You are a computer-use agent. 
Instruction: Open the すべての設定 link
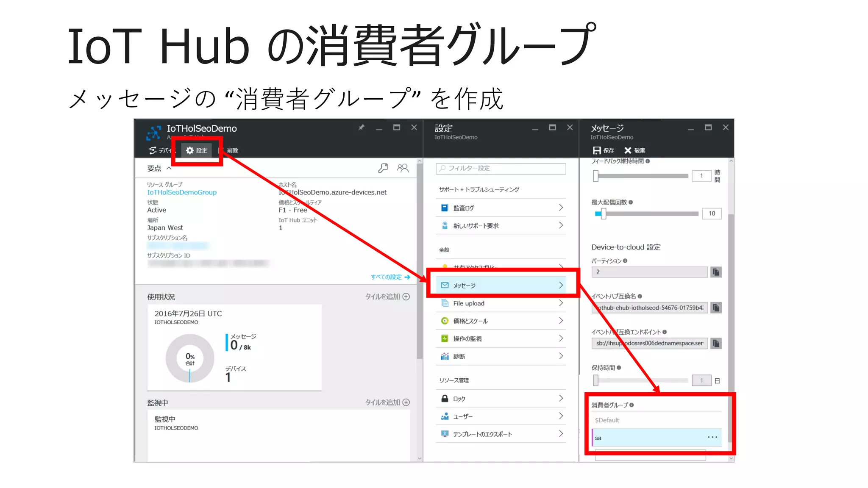coord(390,277)
